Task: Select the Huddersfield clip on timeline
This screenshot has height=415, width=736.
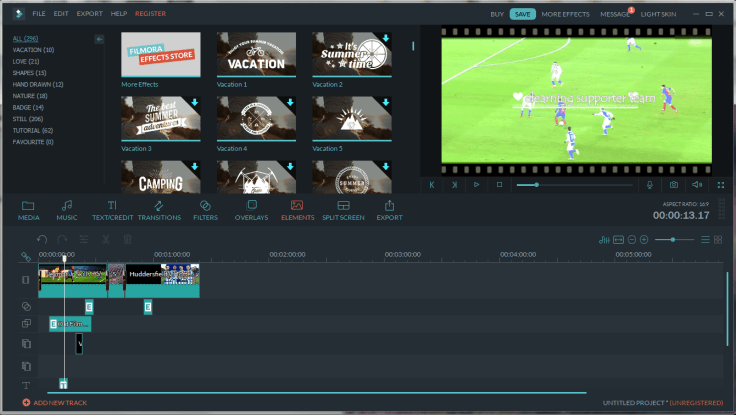Action: pyautogui.click(x=162, y=280)
